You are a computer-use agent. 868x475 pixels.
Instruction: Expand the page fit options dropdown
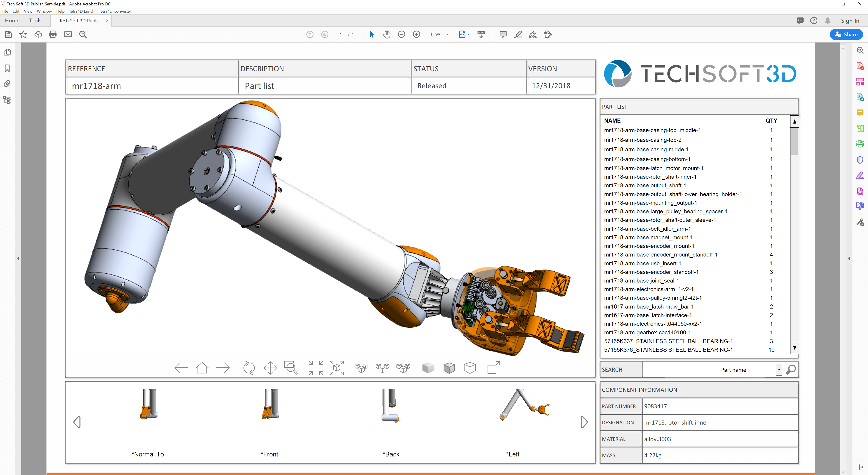[x=468, y=34]
